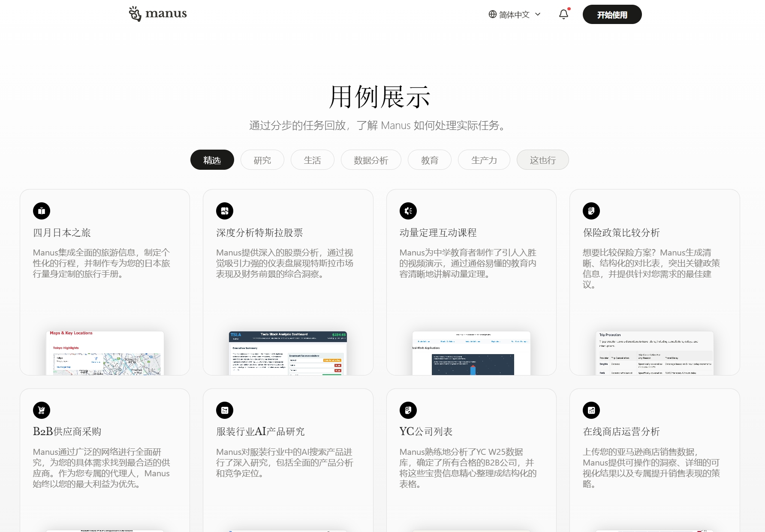The height and width of the screenshot is (532, 765).
Task: Click the YC W25 database description
Action: tap(468, 468)
